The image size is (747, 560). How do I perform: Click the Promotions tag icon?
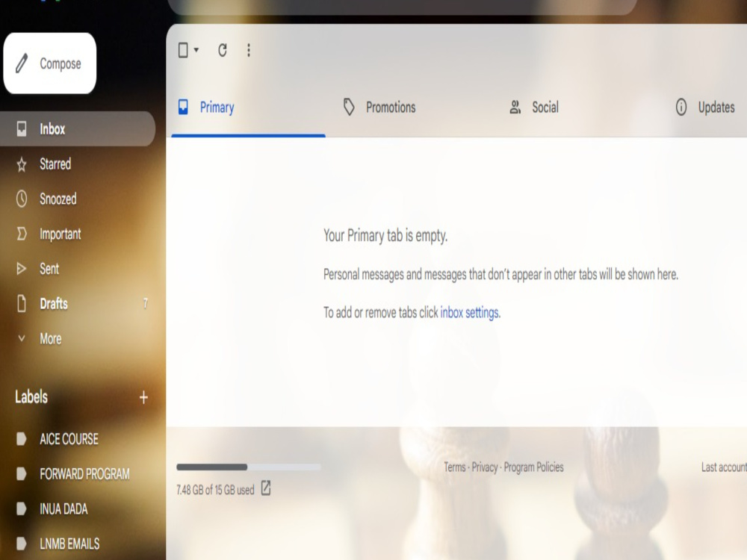pos(349,107)
